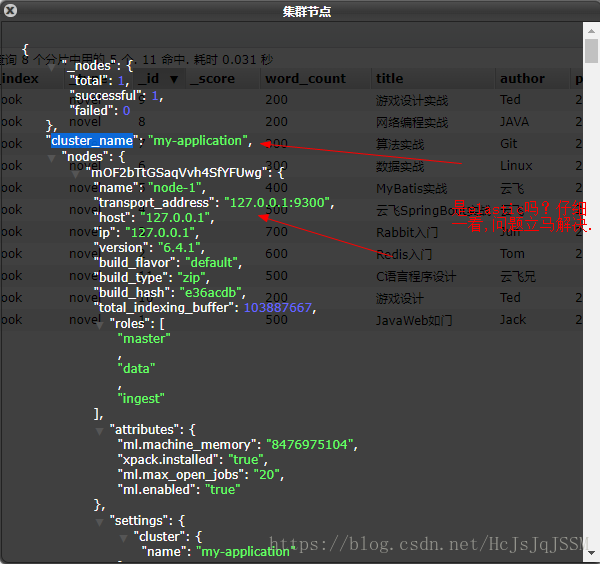Click the version value 6.4.1
The image size is (600, 564).
179,248
